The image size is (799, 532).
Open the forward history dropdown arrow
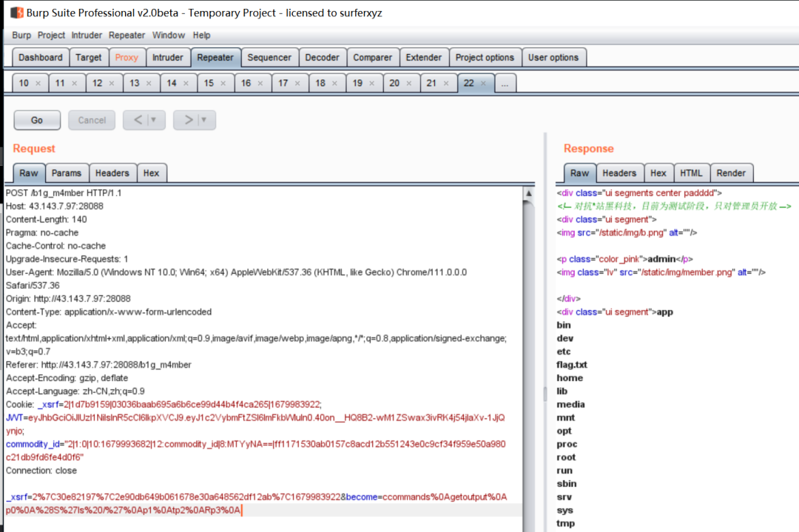[204, 120]
